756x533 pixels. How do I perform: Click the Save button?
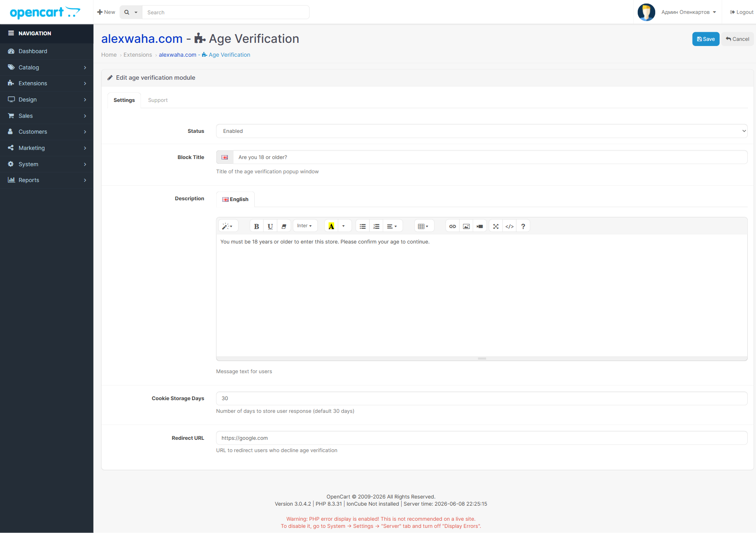[706, 39]
